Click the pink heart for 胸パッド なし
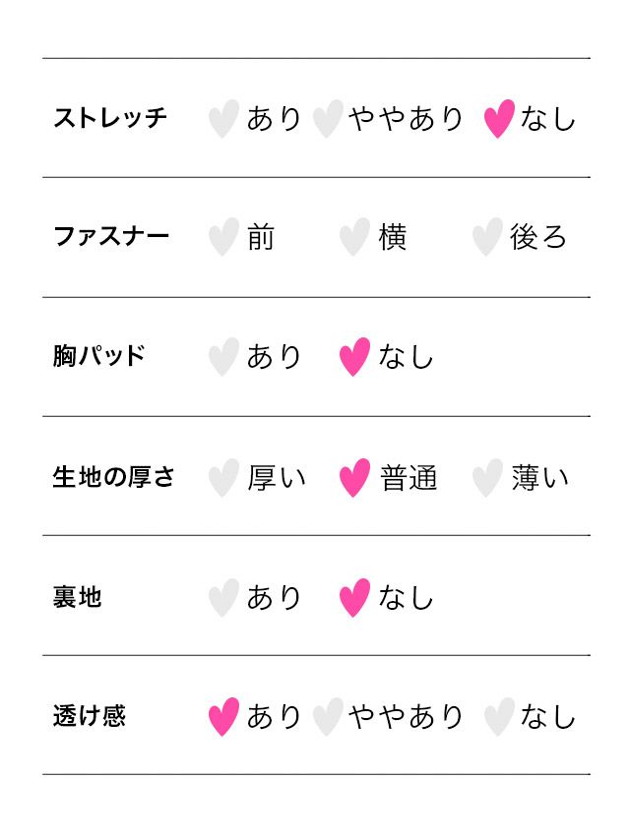Image resolution: width=630 pixels, height=840 pixels. coord(354,357)
